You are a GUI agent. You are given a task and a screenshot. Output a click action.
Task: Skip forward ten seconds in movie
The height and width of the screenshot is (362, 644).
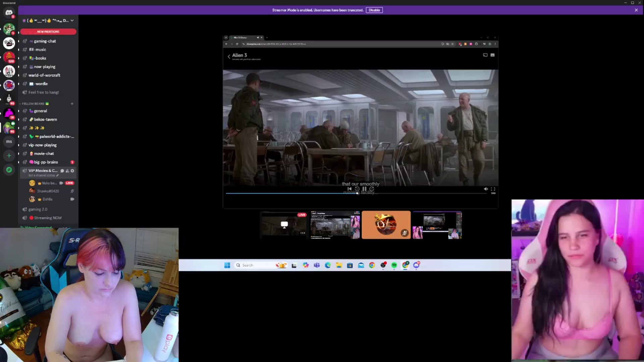click(x=372, y=189)
